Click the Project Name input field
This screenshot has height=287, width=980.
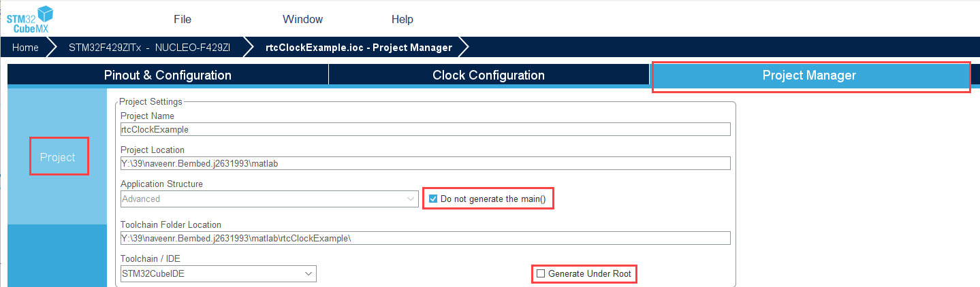tap(425, 129)
